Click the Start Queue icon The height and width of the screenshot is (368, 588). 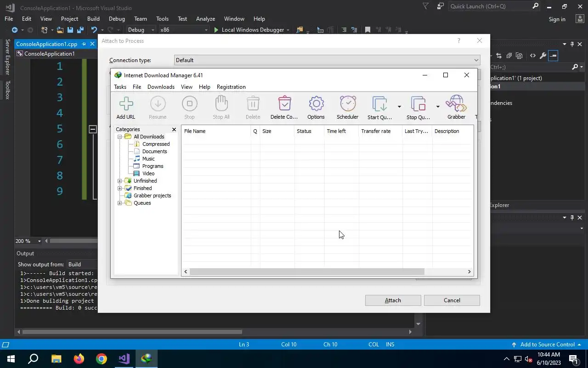pos(380,104)
